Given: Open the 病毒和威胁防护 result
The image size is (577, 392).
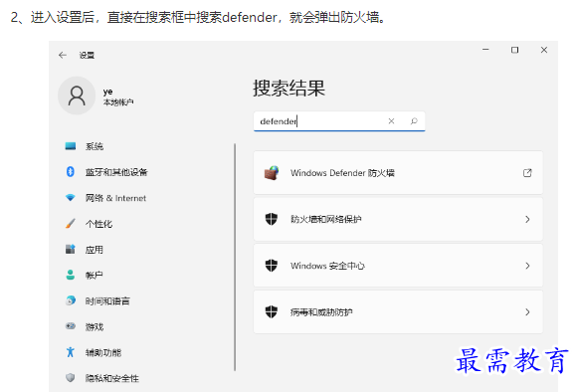Looking at the screenshot, I should coord(398,311).
